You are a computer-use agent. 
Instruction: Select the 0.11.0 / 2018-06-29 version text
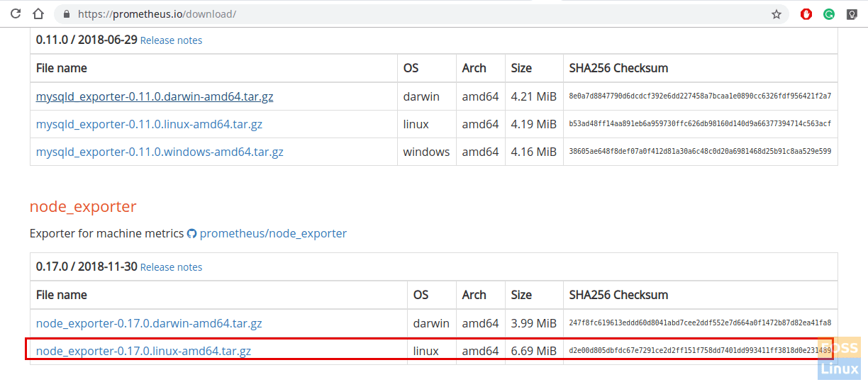[x=87, y=40]
